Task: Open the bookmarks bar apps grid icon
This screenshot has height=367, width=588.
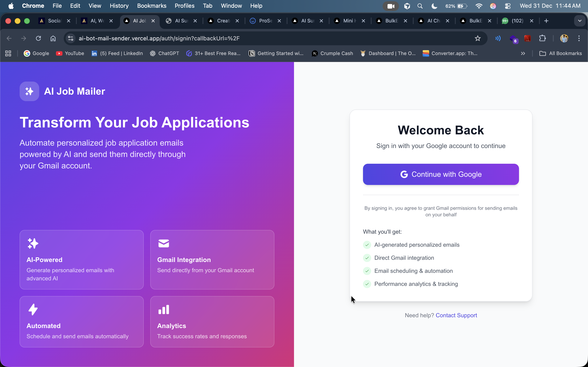Action: coord(8,53)
